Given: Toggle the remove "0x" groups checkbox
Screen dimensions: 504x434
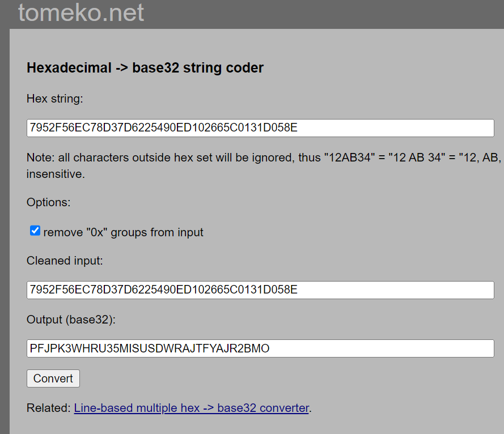Looking at the screenshot, I should pos(35,231).
